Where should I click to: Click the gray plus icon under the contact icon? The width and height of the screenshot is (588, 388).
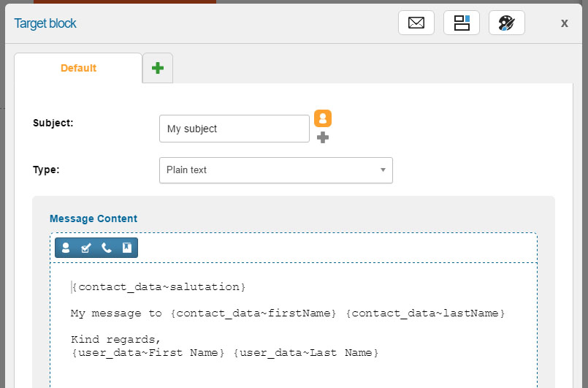(323, 137)
